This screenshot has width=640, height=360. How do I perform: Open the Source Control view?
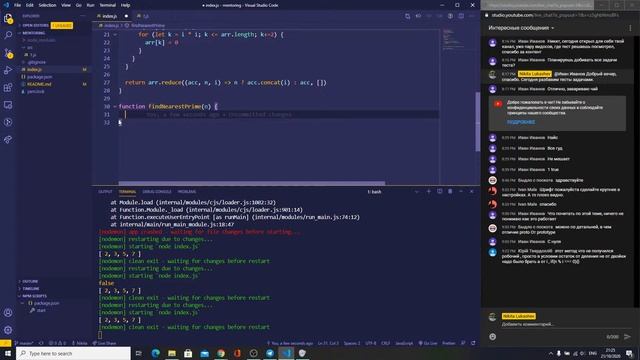click(x=8, y=53)
